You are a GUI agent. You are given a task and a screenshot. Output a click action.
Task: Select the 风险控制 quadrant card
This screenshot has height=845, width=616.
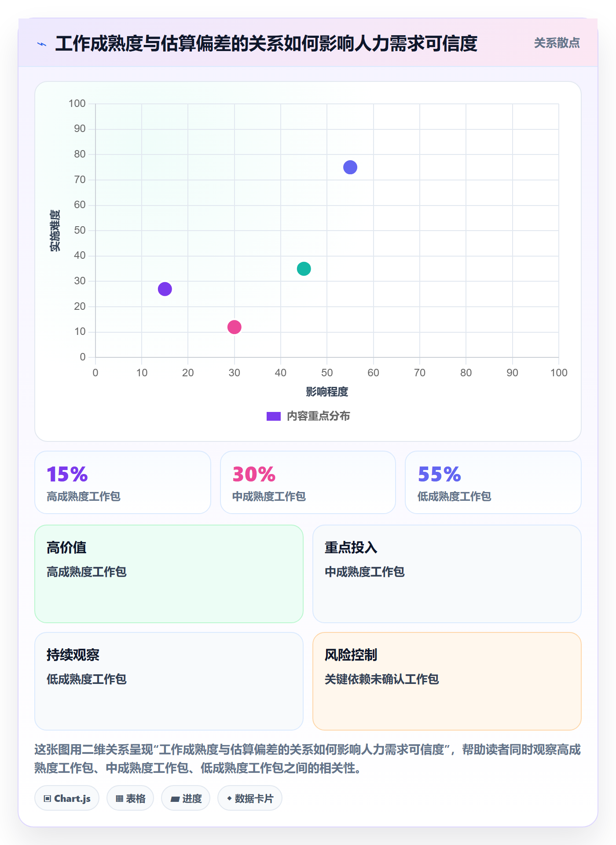pyautogui.click(x=447, y=681)
